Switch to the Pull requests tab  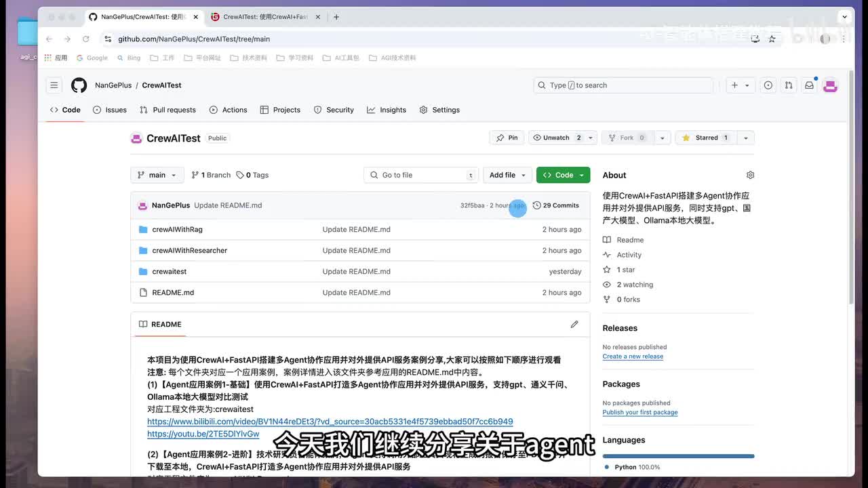pyautogui.click(x=167, y=110)
